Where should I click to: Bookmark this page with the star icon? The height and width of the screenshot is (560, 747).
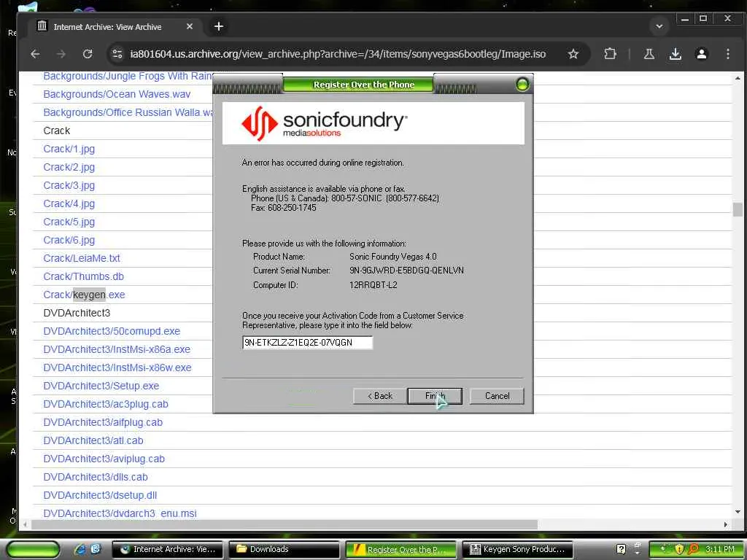coord(573,54)
